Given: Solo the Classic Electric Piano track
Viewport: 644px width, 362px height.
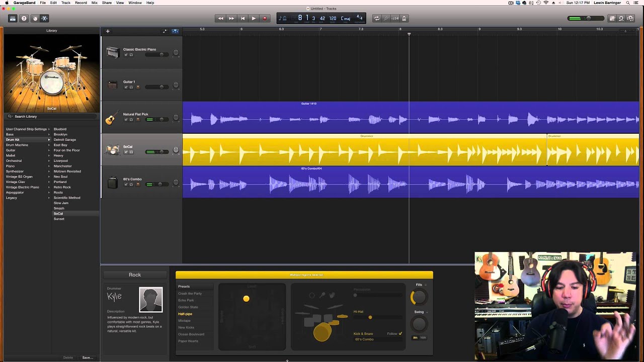Looking at the screenshot, I should click(x=131, y=54).
